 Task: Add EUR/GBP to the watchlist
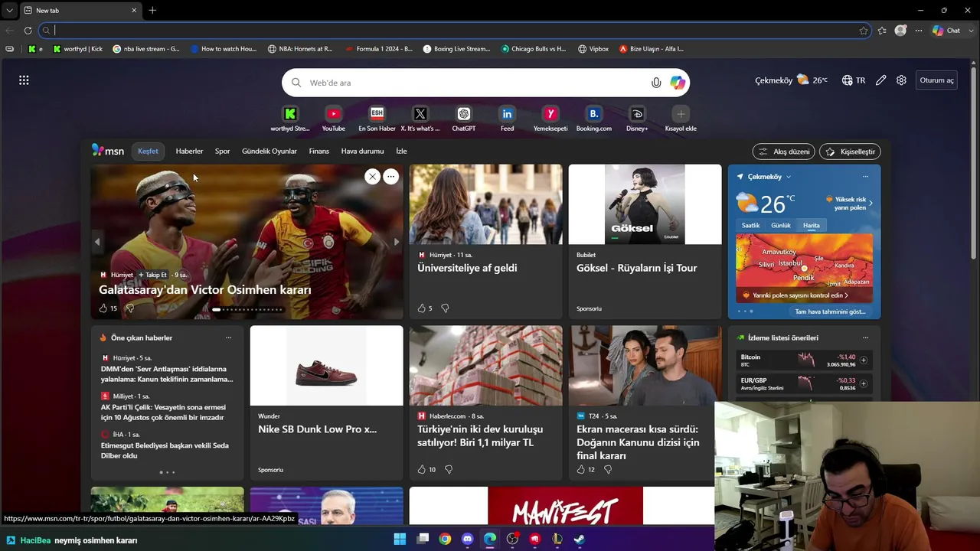pyautogui.click(x=863, y=383)
